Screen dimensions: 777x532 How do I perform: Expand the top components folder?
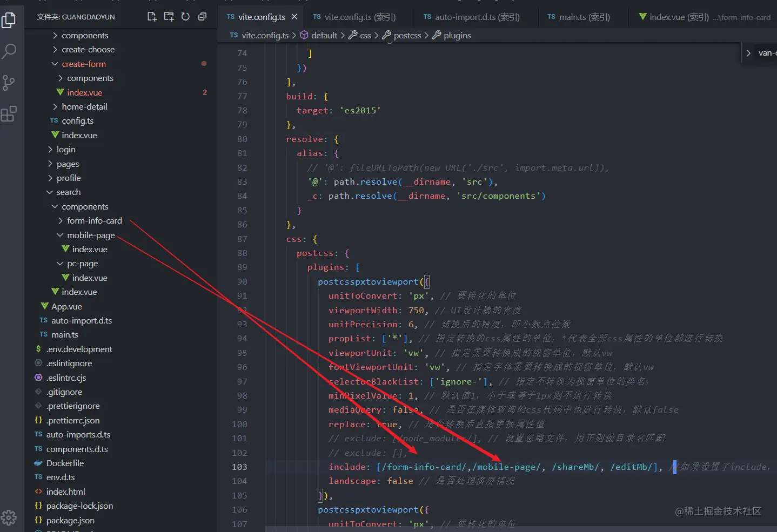85,35
